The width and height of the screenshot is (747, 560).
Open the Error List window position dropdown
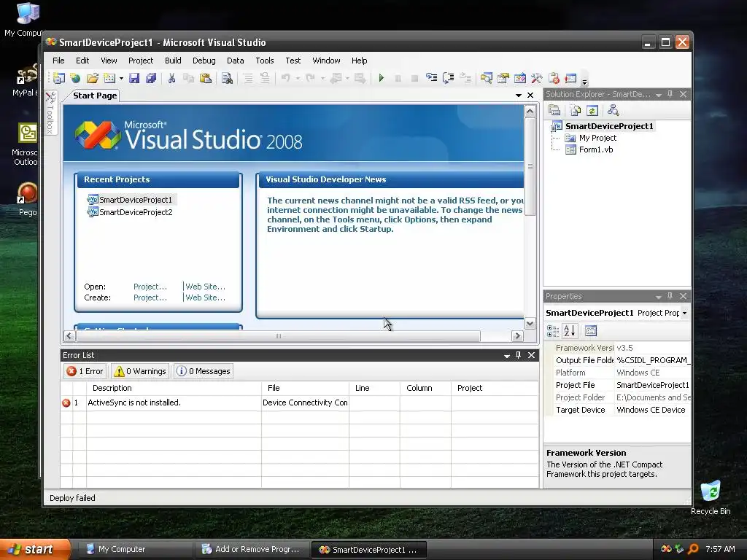507,356
